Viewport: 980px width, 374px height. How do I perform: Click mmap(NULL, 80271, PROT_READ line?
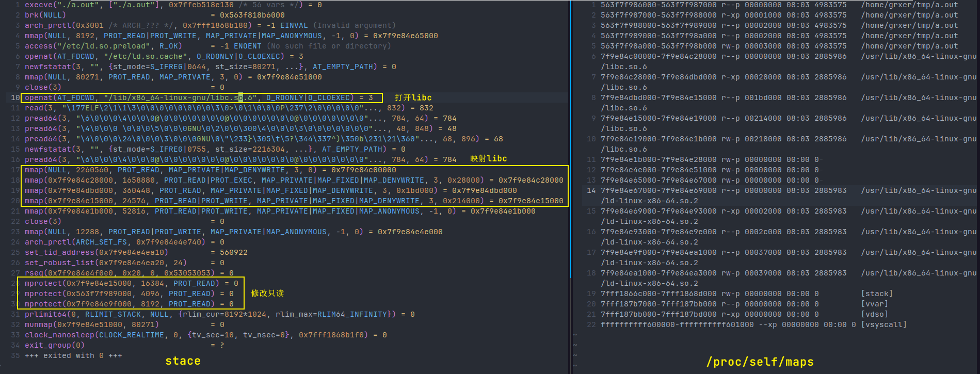click(173, 77)
